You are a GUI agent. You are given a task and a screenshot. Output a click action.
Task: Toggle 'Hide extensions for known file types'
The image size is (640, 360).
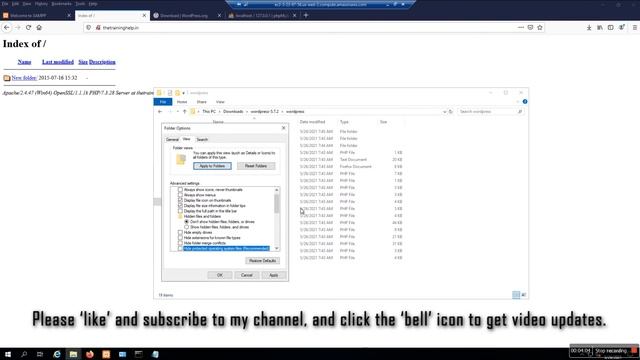180,238
